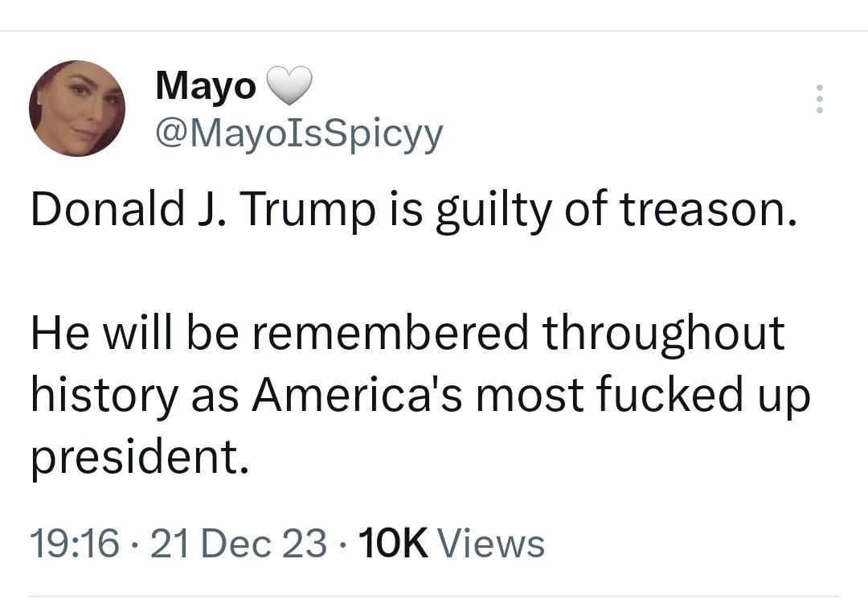Click the 21 Dec 23 date

(x=239, y=543)
